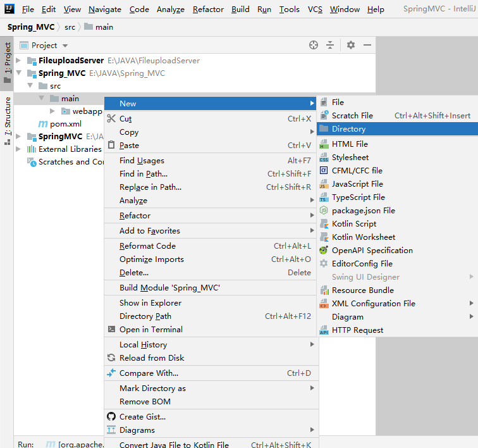Click the Collapse All icon in Project panel

tap(330, 45)
